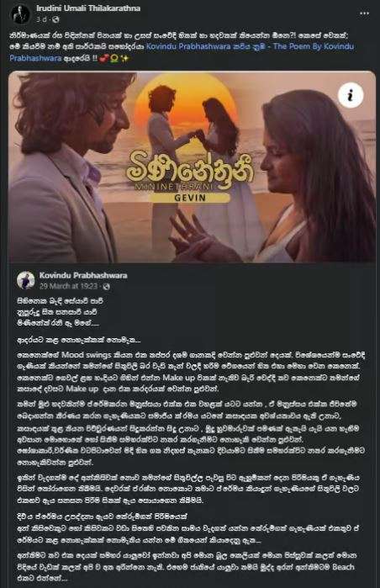Click the '3 d' post timestamp
Viewport: 380px width, 588px height.
click(x=42, y=19)
